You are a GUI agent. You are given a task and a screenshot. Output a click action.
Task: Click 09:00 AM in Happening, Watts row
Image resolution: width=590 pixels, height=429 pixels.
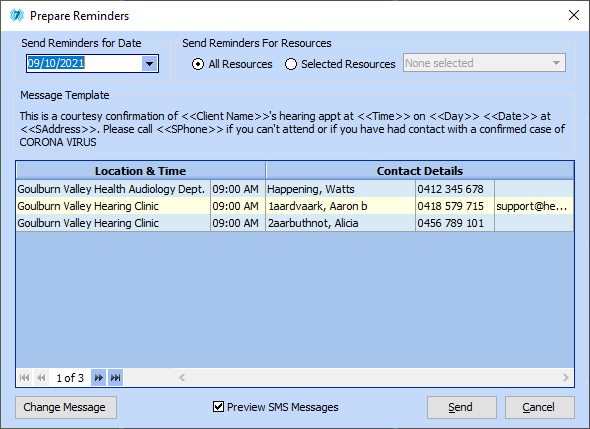(237, 189)
